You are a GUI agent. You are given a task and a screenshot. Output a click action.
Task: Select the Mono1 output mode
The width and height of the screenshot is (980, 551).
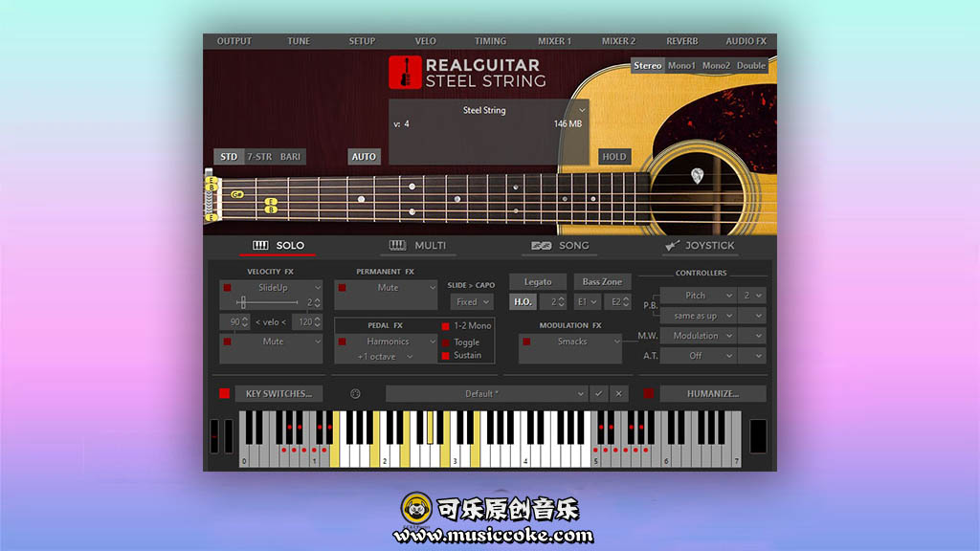point(681,66)
